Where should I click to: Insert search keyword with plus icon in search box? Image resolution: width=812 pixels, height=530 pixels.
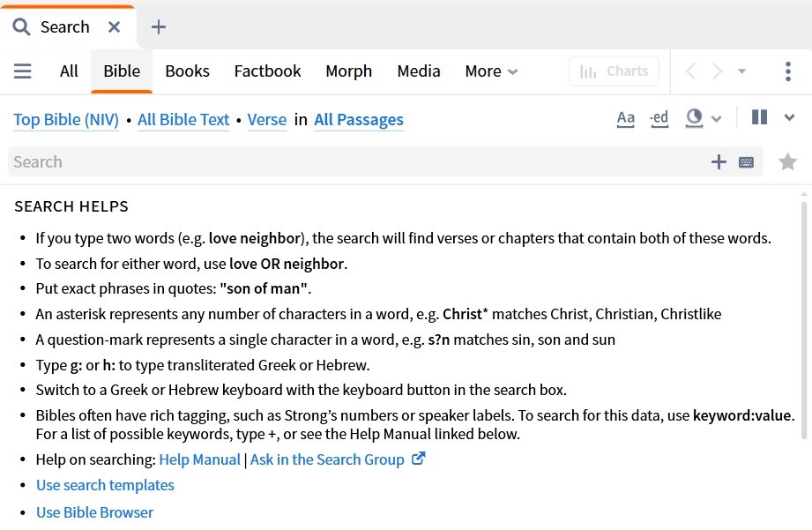coord(719,162)
